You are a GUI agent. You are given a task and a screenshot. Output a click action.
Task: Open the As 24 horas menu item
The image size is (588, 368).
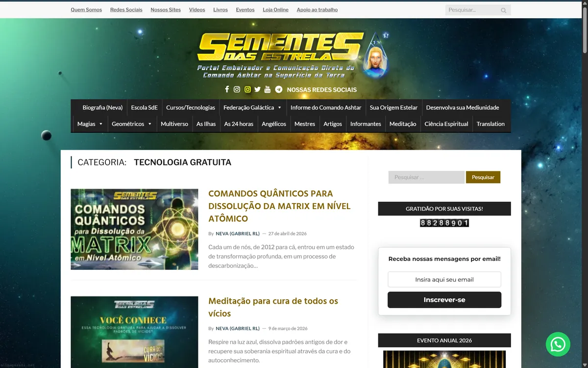pos(239,124)
